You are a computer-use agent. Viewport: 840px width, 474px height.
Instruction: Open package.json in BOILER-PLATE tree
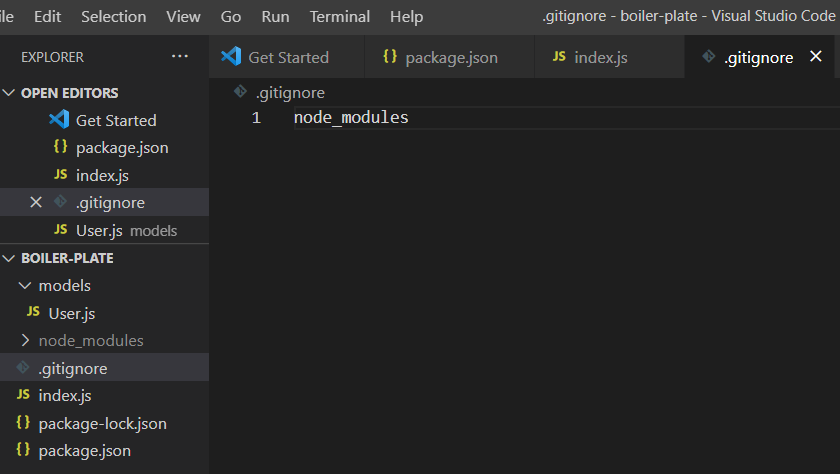pyautogui.click(x=104, y=450)
